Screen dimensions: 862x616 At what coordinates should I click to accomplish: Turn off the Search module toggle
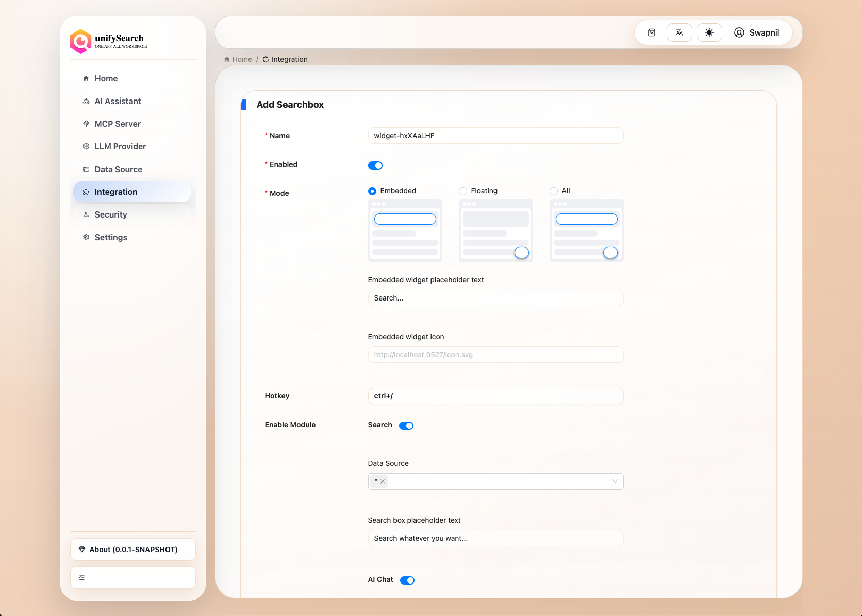click(x=406, y=426)
